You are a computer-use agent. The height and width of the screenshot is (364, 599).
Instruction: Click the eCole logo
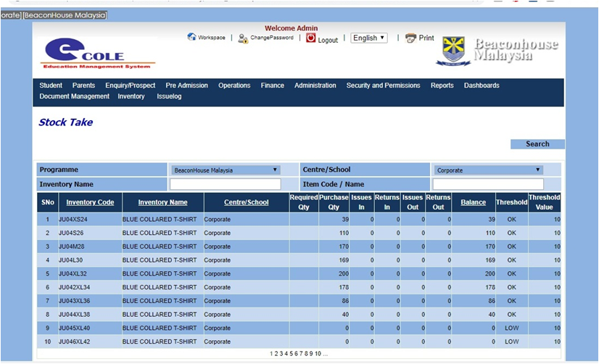(x=98, y=53)
